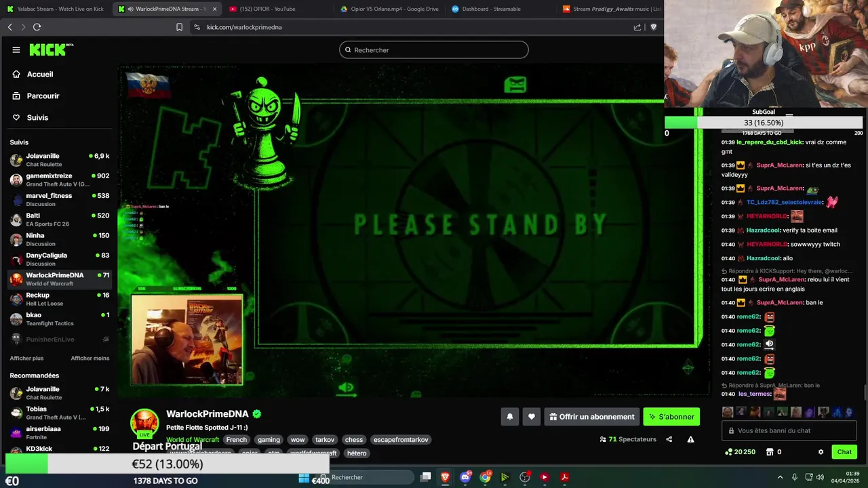868x488 pixels.
Task: Open the red PDF app in the taskbar
Action: coord(564,477)
